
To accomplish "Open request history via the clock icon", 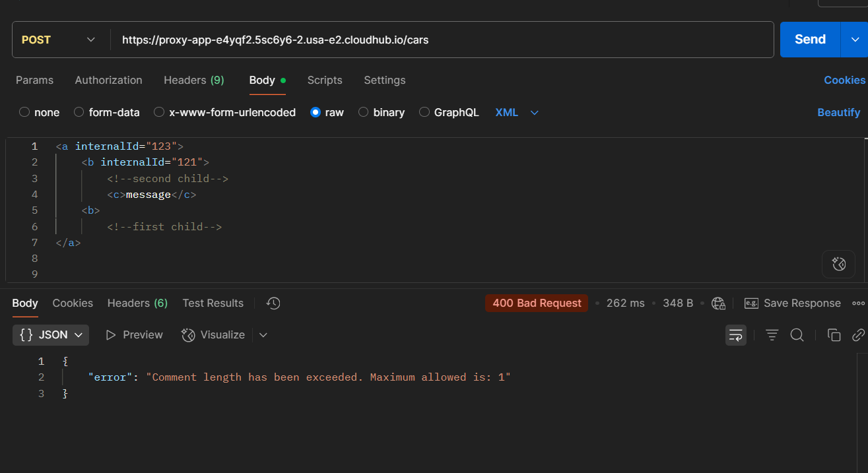I will tap(273, 303).
